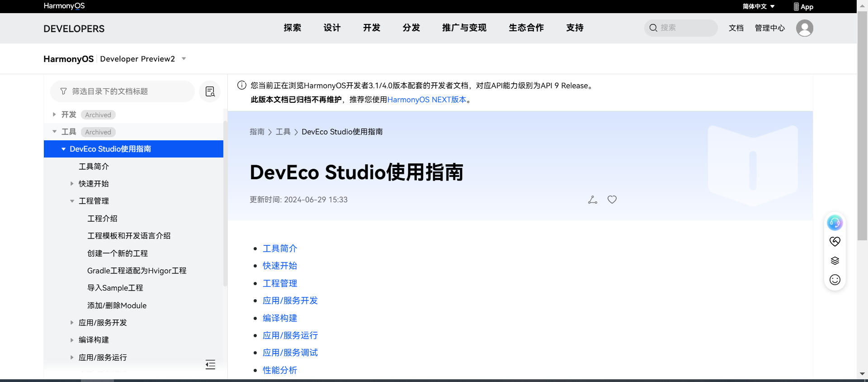Open the 性能分析 content link
The height and width of the screenshot is (382, 868).
[280, 370]
